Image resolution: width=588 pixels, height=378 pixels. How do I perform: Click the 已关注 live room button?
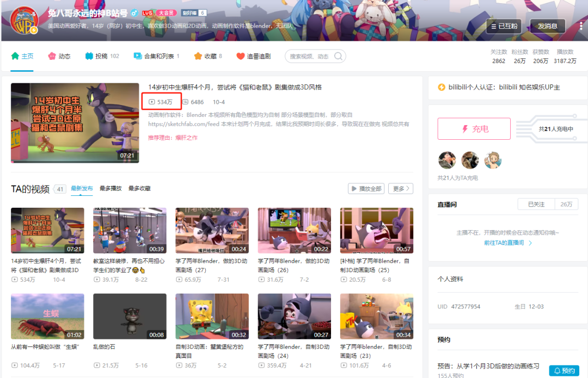pos(536,205)
